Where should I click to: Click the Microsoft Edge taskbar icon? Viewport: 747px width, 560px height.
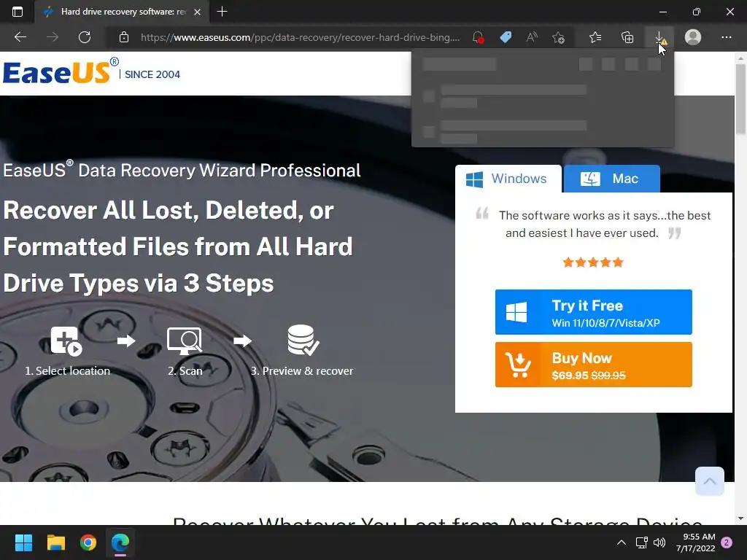tap(120, 542)
